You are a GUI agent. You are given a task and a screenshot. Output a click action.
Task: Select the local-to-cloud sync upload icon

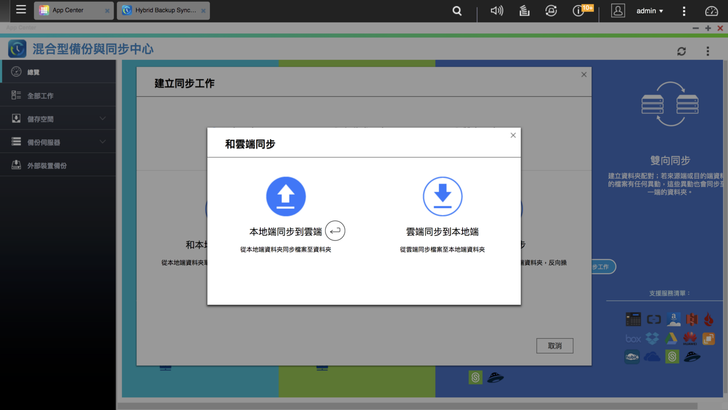[x=285, y=197]
